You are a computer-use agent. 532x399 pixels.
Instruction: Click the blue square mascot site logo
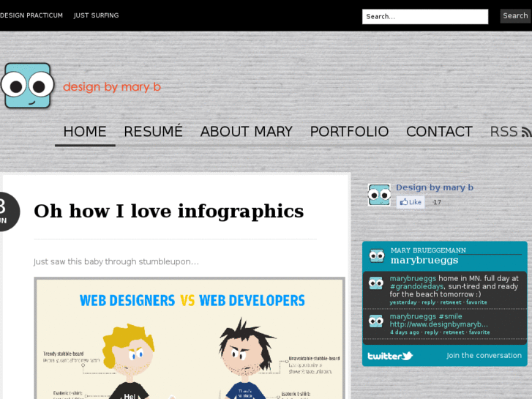(x=27, y=86)
